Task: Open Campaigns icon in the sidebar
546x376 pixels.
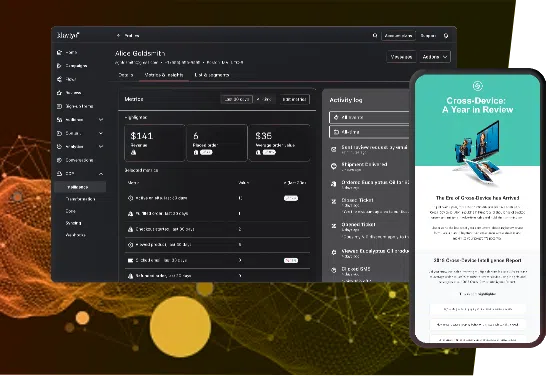Action: tap(59, 66)
